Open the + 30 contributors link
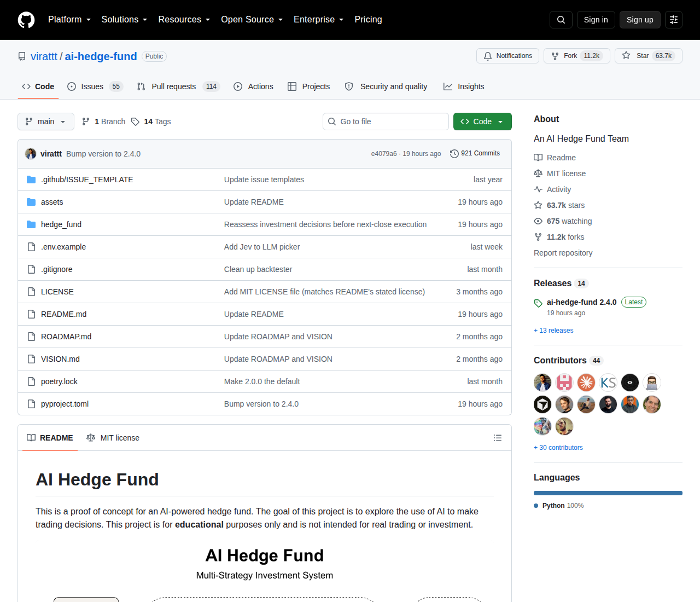The image size is (700, 602). (x=558, y=448)
